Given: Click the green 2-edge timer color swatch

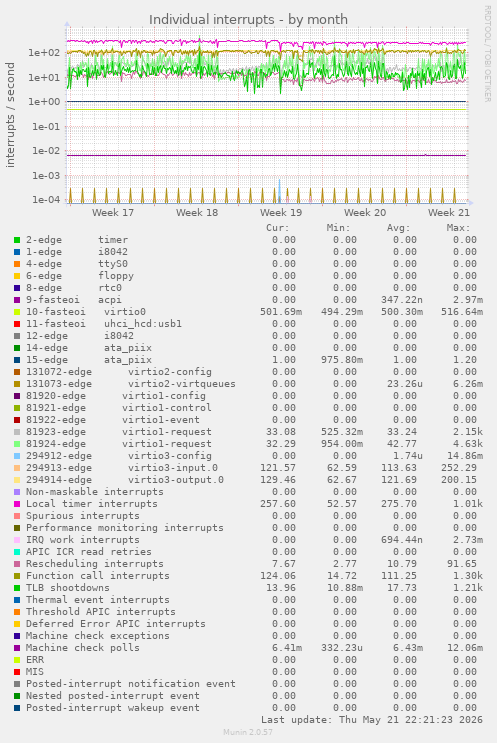Looking at the screenshot, I should 17,240.
